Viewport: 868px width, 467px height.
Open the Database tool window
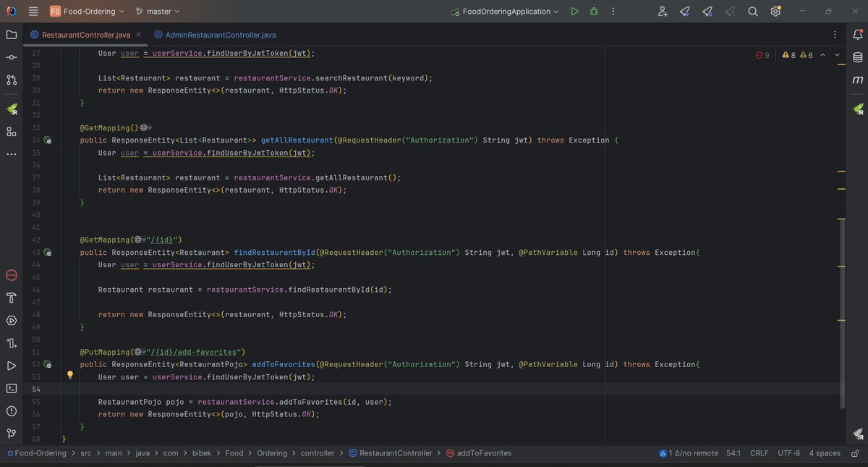[x=858, y=57]
